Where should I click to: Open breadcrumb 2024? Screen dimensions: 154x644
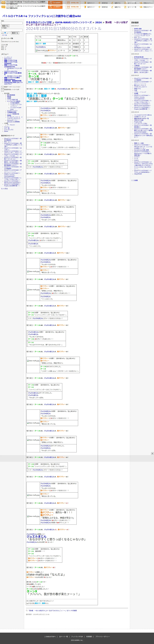tap(98, 23)
